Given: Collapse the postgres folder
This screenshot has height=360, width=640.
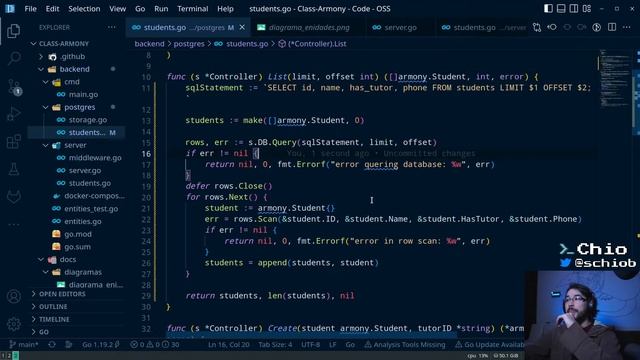Looking at the screenshot, I should 45,107.
